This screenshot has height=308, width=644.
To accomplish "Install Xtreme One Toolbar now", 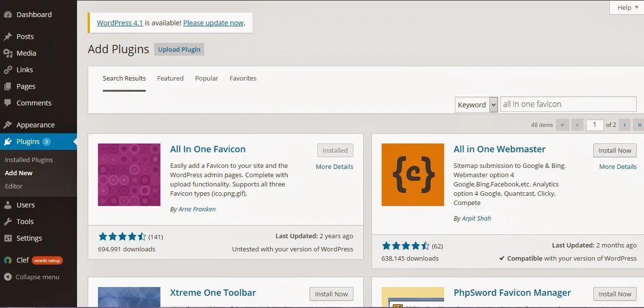I will click(x=332, y=294).
